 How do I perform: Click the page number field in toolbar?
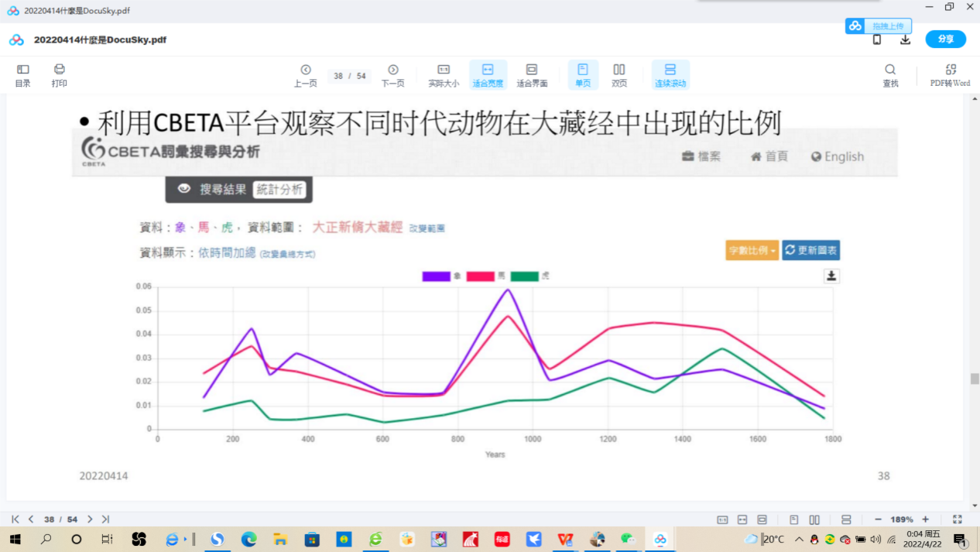339,76
